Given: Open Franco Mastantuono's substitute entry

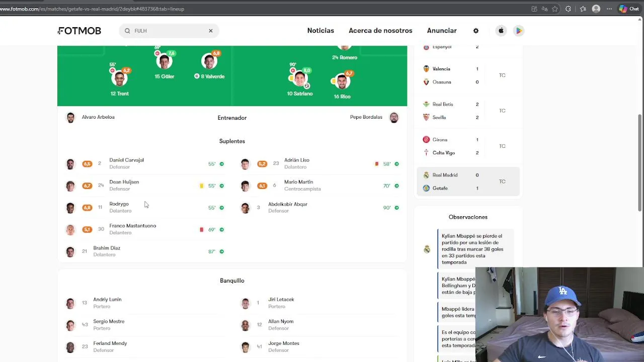Looking at the screenshot, I should (x=145, y=229).
